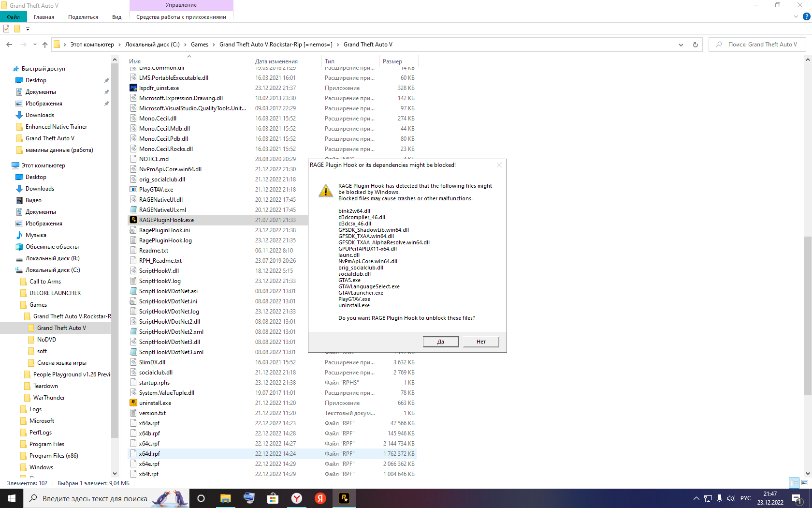Open the Quick Access Toolbar customize dropdown
The height and width of the screenshot is (508, 812).
pos(28,29)
